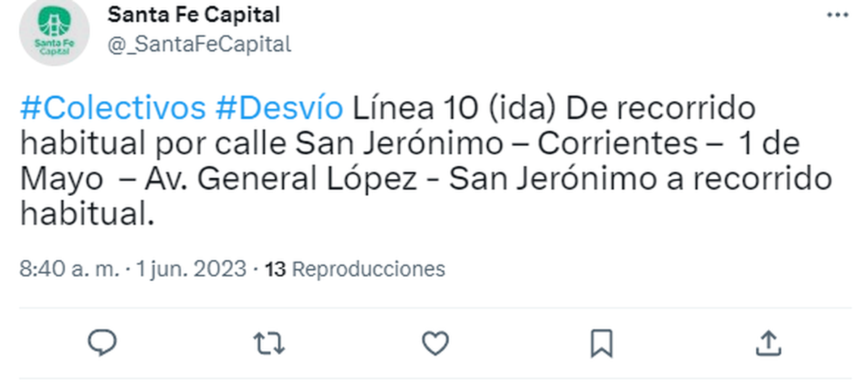Open the three-dot more options menu
This screenshot has height=388, width=868.
click(x=839, y=15)
